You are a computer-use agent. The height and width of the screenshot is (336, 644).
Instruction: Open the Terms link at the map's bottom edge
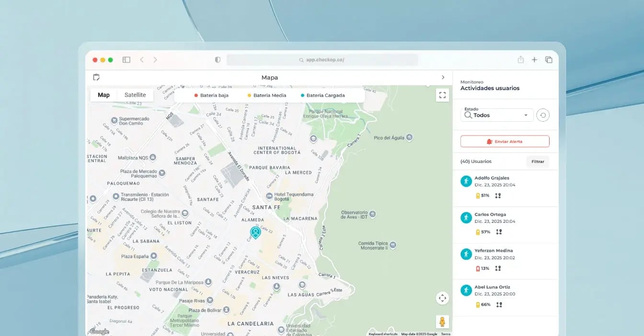tap(445, 334)
